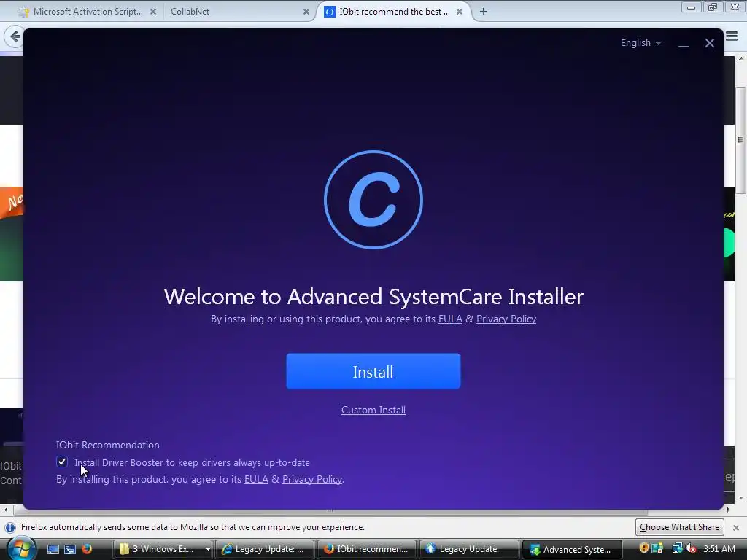The height and width of the screenshot is (560, 747).
Task: Click the blue Install button
Action: 373,371
